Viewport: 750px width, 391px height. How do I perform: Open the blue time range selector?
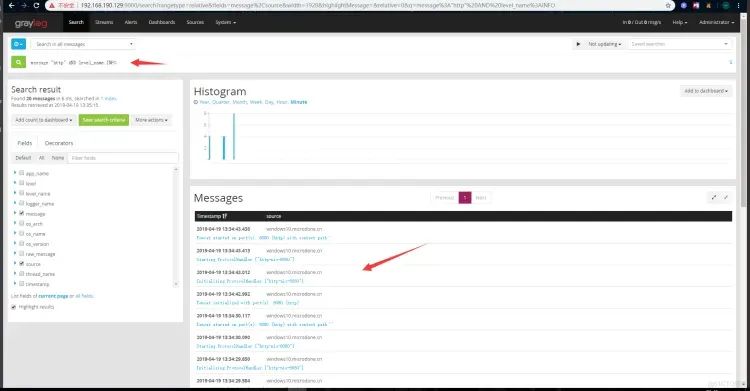(18, 44)
